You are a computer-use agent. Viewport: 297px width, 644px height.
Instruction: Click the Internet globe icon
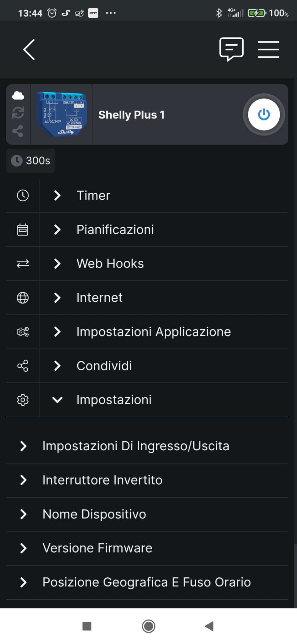coord(22,297)
